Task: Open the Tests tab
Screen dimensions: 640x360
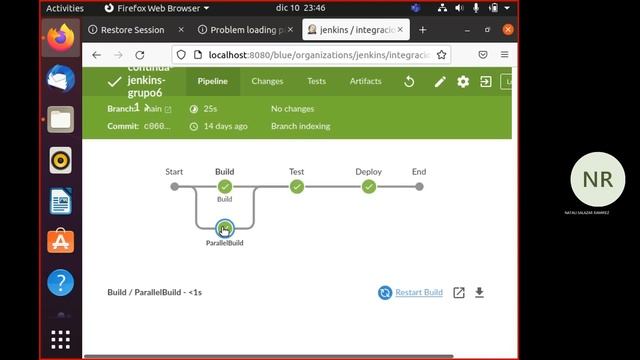Action: tap(317, 81)
